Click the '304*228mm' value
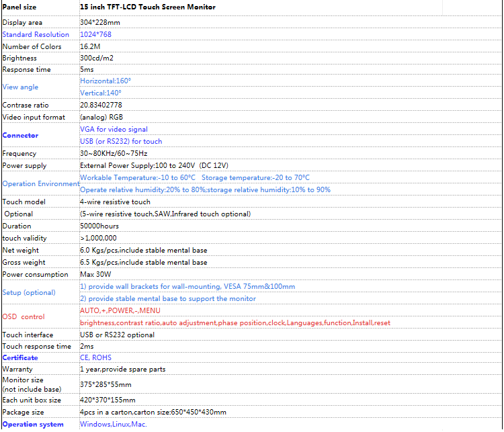Viewport: 504px width, 432px height. point(100,22)
